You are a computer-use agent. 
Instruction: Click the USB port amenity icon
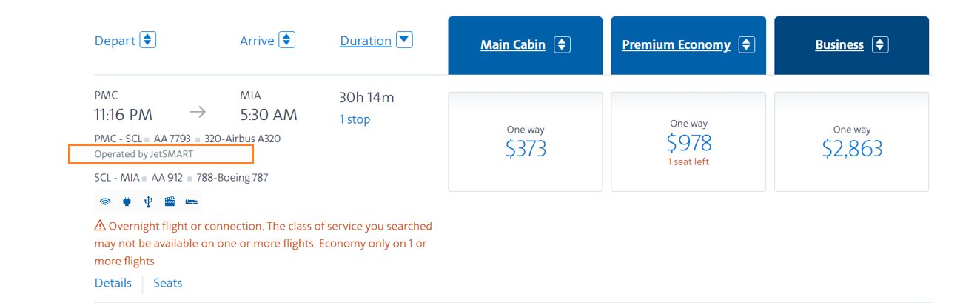(x=148, y=202)
